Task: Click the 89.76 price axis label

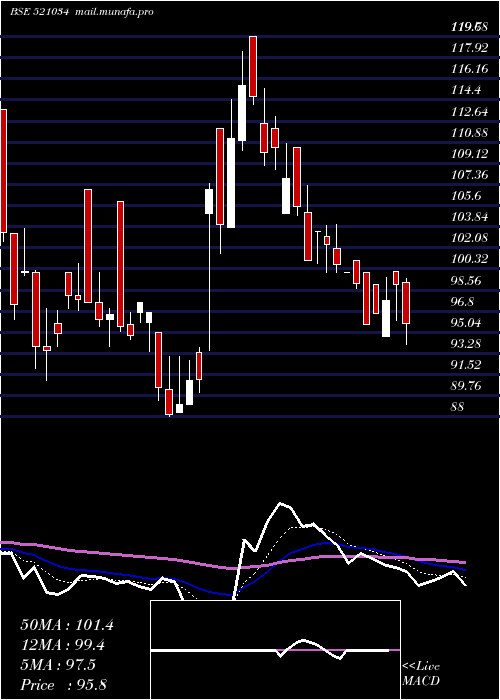Action: point(466,386)
